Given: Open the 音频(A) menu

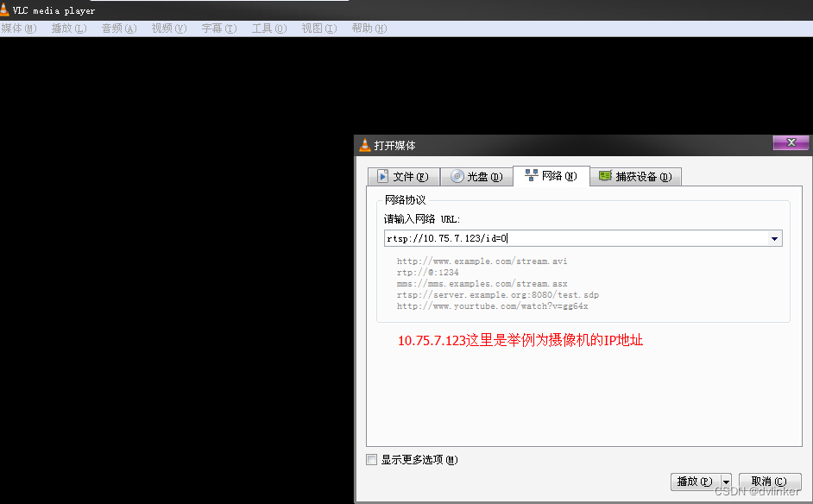Looking at the screenshot, I should coord(119,28).
